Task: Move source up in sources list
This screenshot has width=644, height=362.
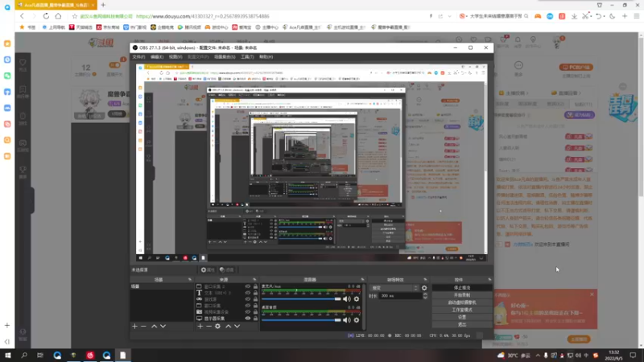Action: click(x=229, y=327)
